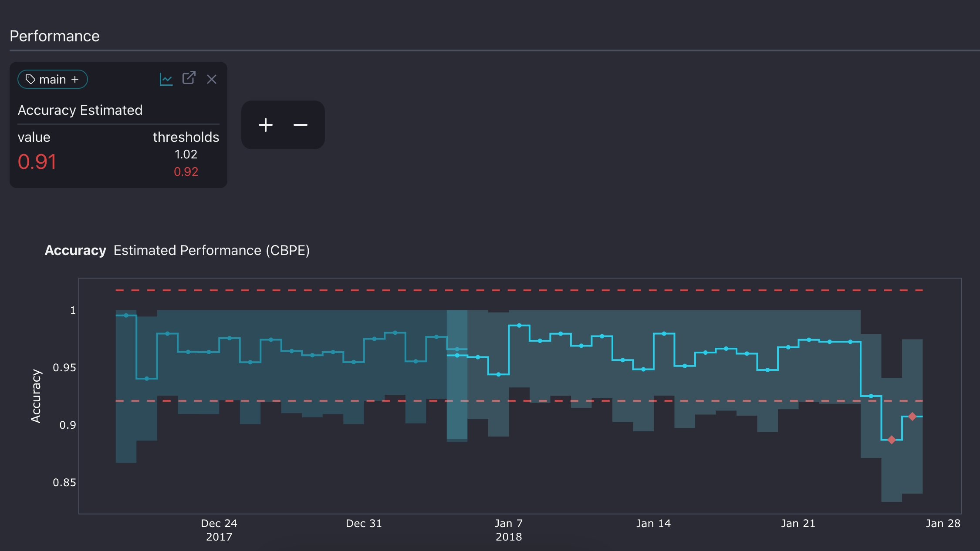This screenshot has width=980, height=551.
Task: Select the main tag label
Action: tap(52, 80)
